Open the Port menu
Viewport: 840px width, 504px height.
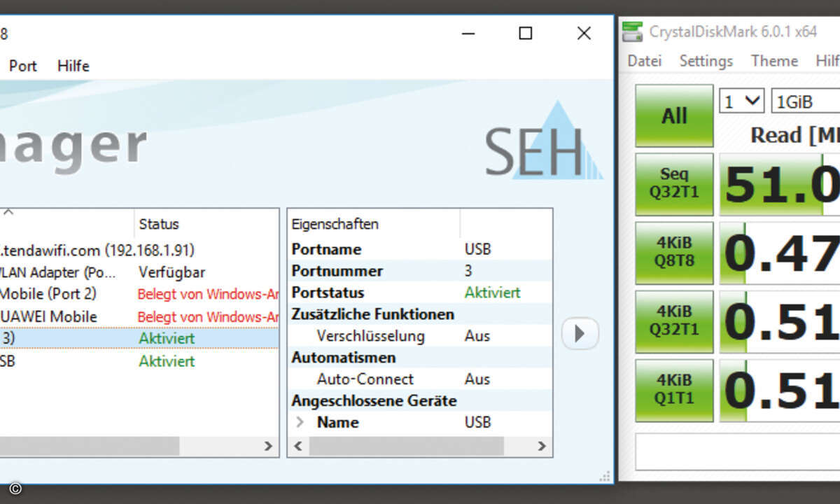(x=22, y=66)
